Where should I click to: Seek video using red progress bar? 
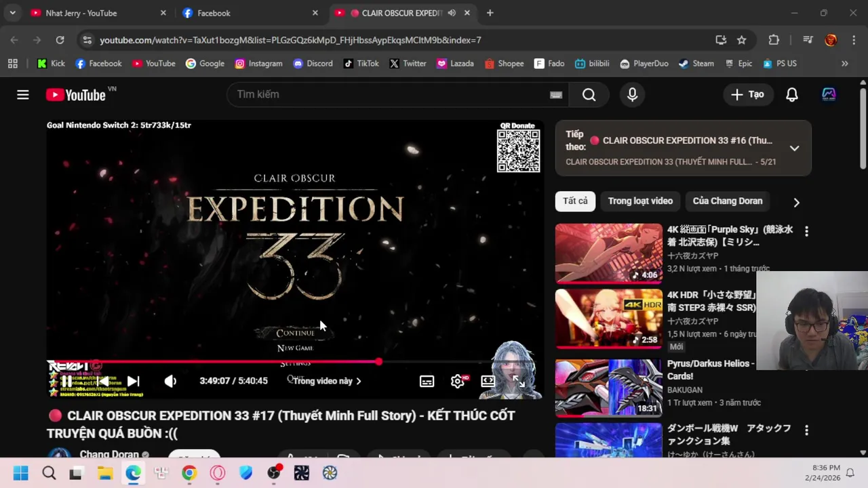pyautogui.click(x=295, y=362)
